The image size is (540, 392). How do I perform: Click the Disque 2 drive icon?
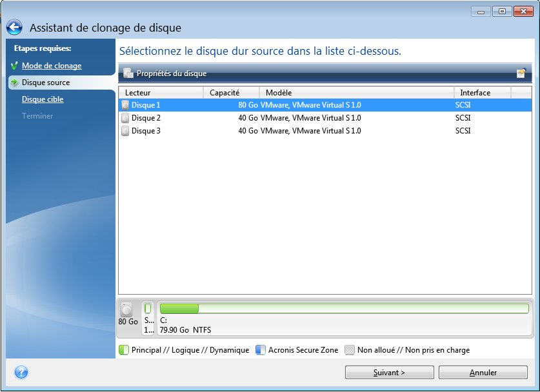[125, 118]
